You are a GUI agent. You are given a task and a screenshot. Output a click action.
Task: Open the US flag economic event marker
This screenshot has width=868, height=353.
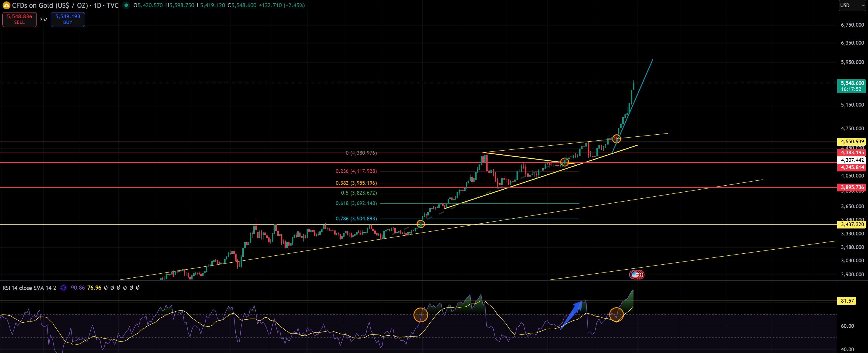pyautogui.click(x=635, y=275)
